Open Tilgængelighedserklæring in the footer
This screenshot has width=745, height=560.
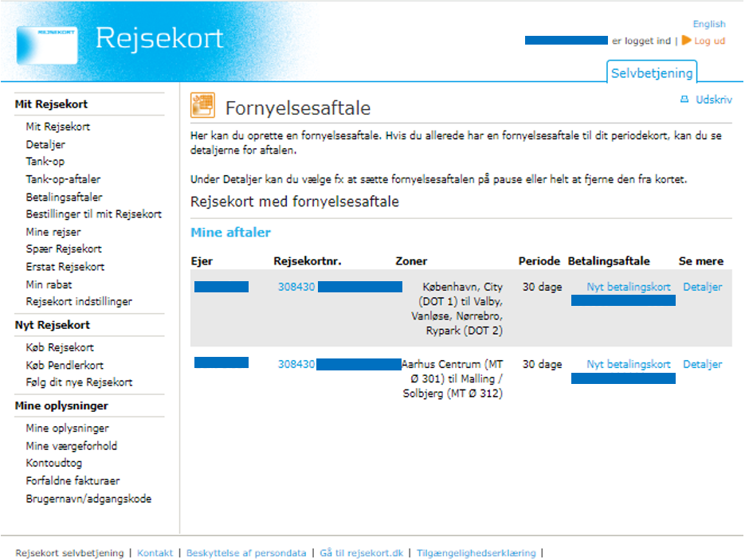476,553
